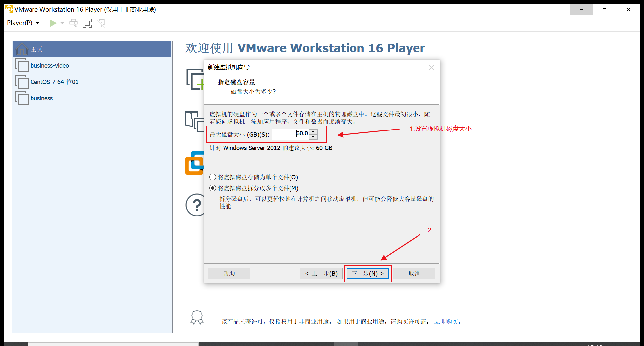This screenshot has height=346, width=644.
Task: Click the 帮助 help button
Action: [229, 273]
